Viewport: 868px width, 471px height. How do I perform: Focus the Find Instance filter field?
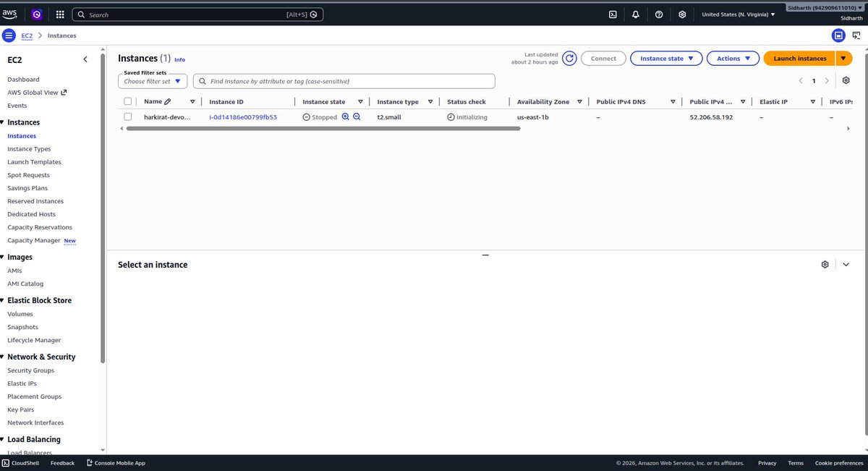pos(344,81)
